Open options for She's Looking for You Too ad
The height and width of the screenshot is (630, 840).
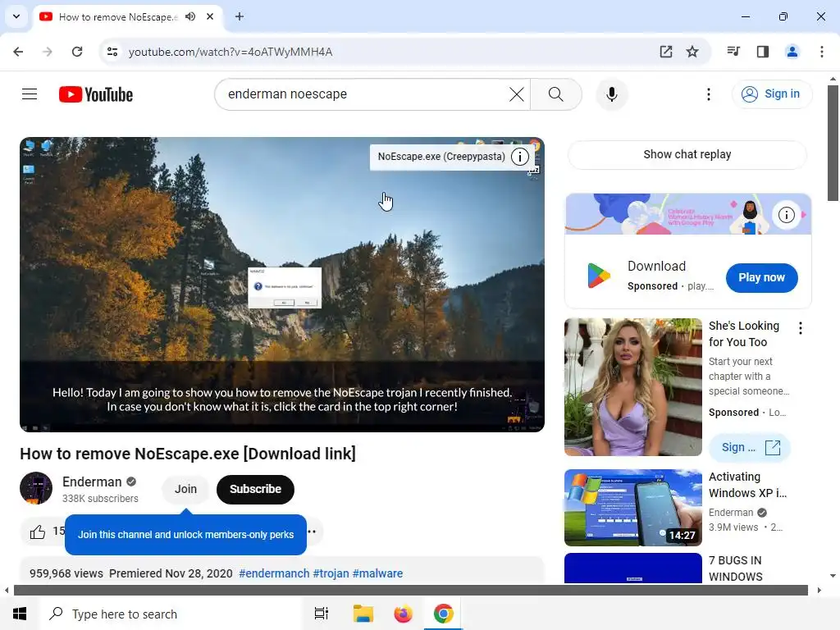[801, 328]
